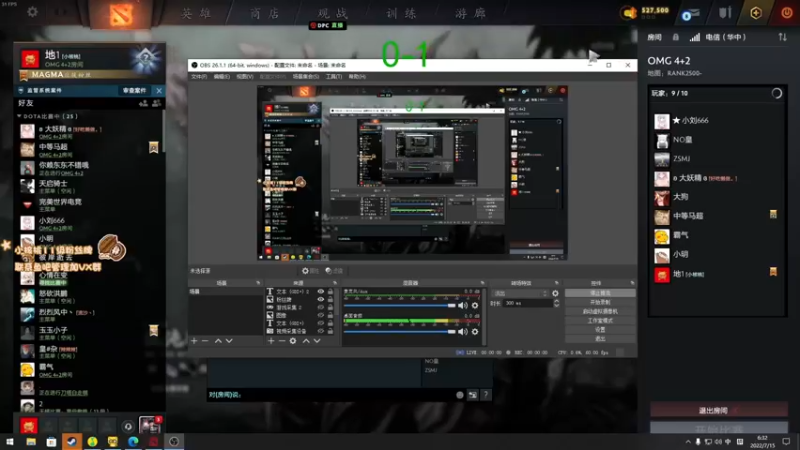Image resolution: width=800 pixels, height=450 pixels.
Task: Click the emoticon circle in chat bar
Action: click(460, 394)
